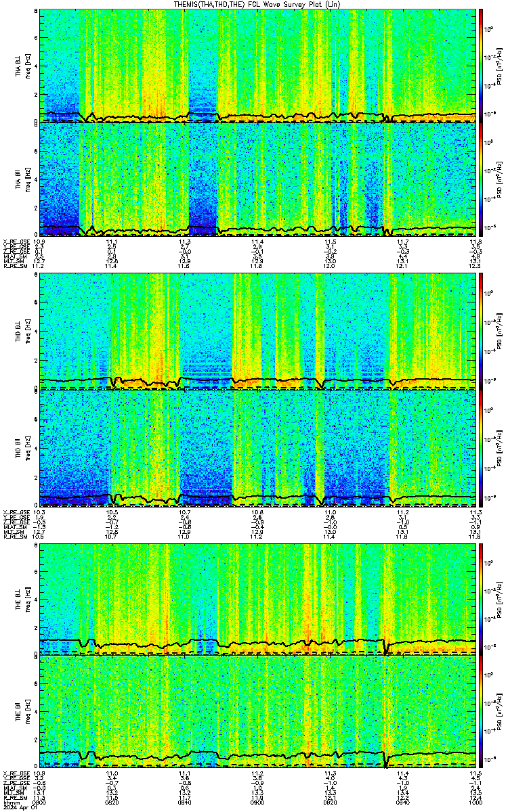
Task: Click the color bar beside the THD B-perpendicular panel
Action: (x=481, y=332)
